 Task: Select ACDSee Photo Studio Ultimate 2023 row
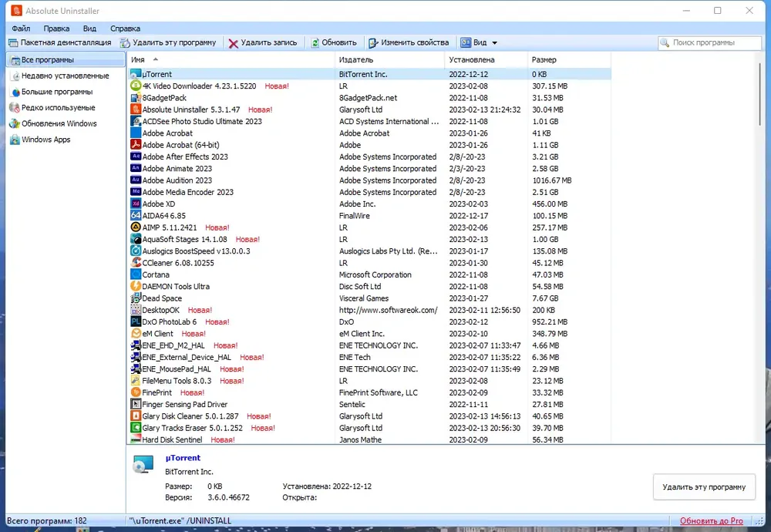tap(369, 121)
